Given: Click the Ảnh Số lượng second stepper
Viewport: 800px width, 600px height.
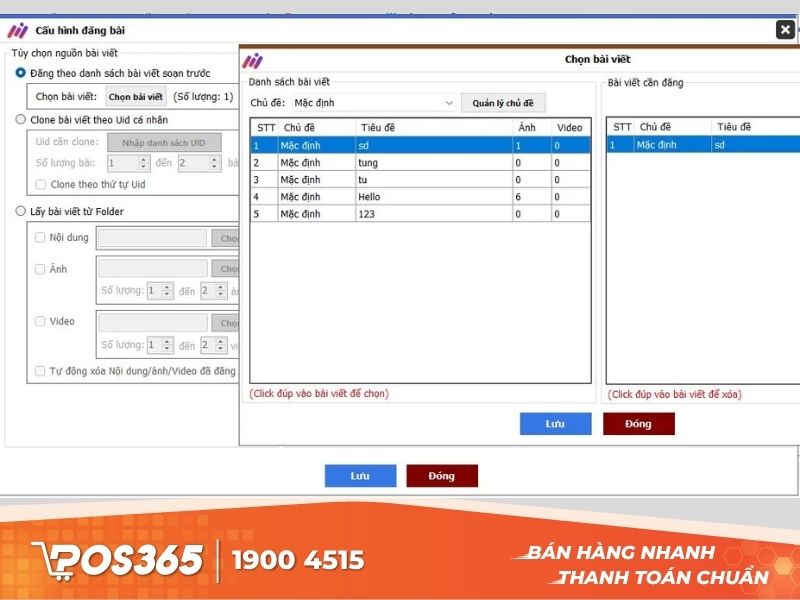Looking at the screenshot, I should click(220, 291).
